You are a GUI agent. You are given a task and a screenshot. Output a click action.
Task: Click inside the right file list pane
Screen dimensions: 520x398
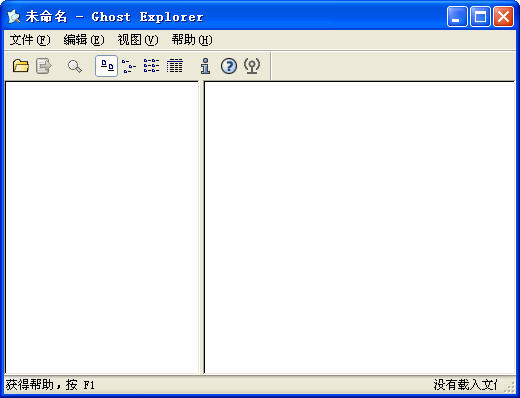point(360,227)
